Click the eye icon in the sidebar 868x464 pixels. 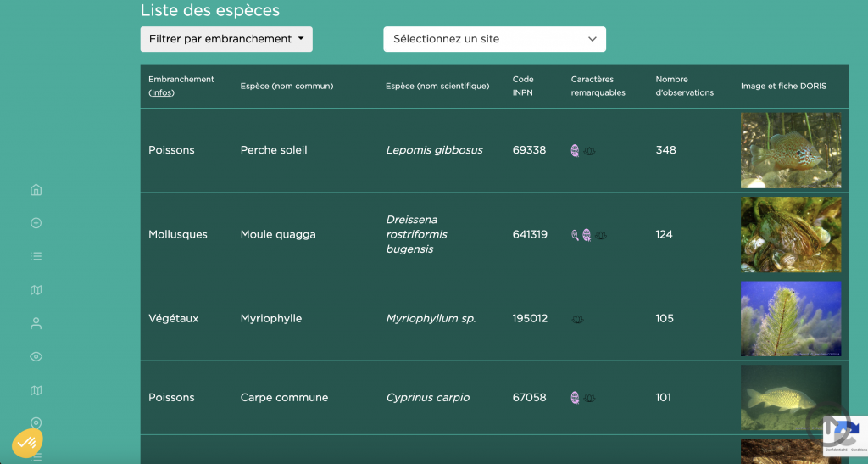click(36, 357)
